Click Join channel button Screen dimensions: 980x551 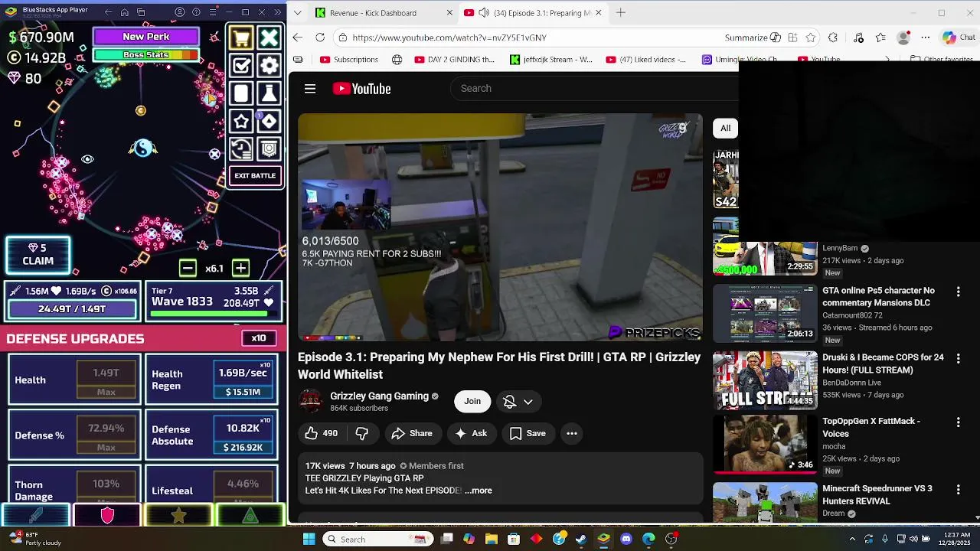point(472,401)
